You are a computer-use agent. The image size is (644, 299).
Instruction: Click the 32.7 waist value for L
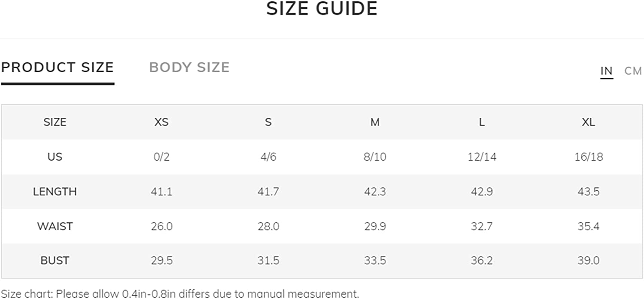(x=482, y=226)
